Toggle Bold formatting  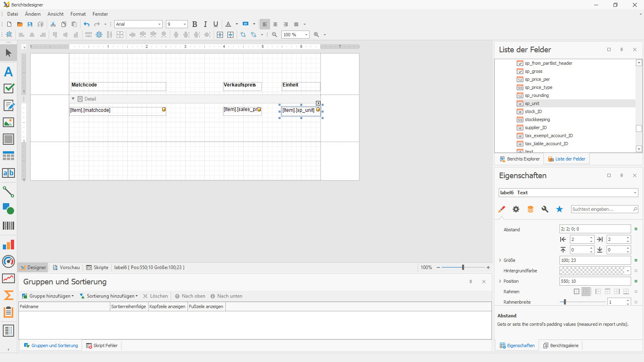pos(195,24)
